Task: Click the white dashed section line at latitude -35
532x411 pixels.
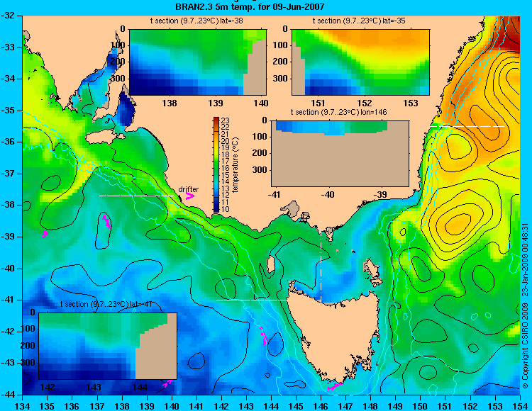Action: click(467, 126)
